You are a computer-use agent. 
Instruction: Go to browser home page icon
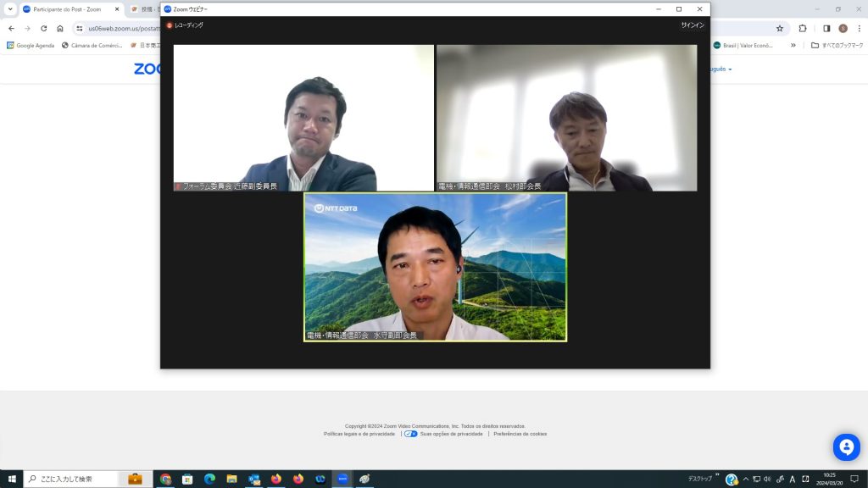(60, 28)
